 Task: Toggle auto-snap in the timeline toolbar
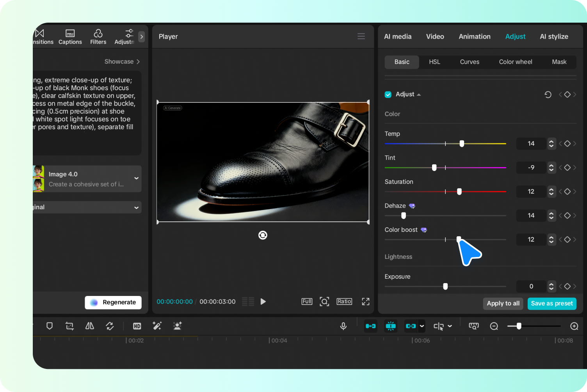[x=391, y=326]
